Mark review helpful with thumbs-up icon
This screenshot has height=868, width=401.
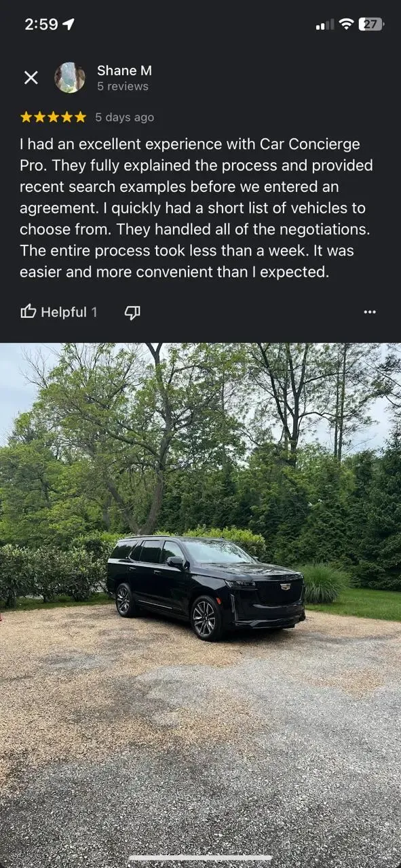(28, 312)
